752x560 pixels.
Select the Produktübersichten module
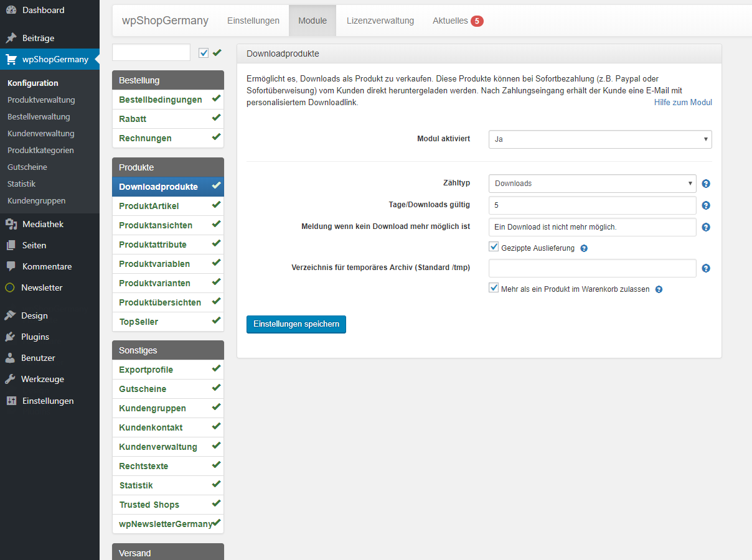(168, 302)
